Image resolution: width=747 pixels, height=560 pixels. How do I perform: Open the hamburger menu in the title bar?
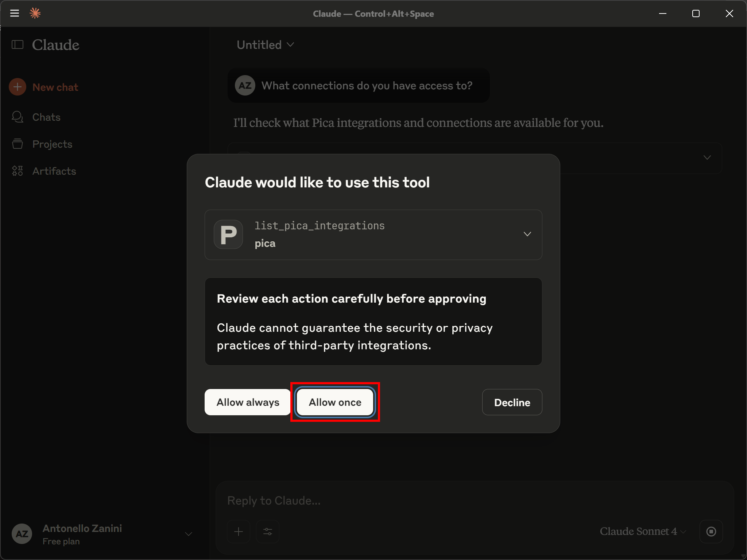click(15, 13)
